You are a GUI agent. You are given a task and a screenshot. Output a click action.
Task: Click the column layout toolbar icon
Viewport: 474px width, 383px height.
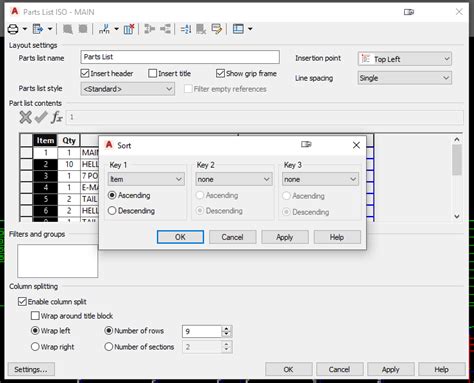point(238,29)
